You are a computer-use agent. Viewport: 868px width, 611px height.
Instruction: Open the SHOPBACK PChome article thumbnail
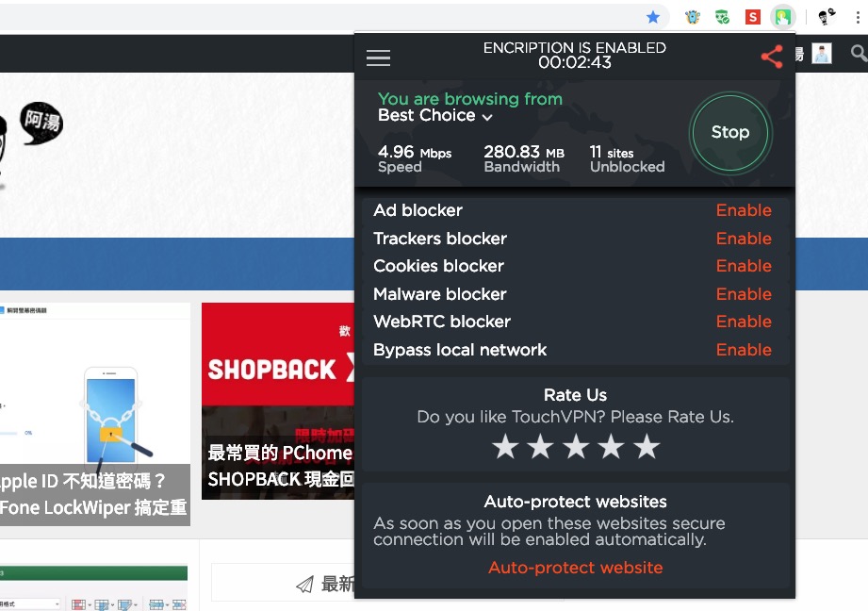point(278,401)
